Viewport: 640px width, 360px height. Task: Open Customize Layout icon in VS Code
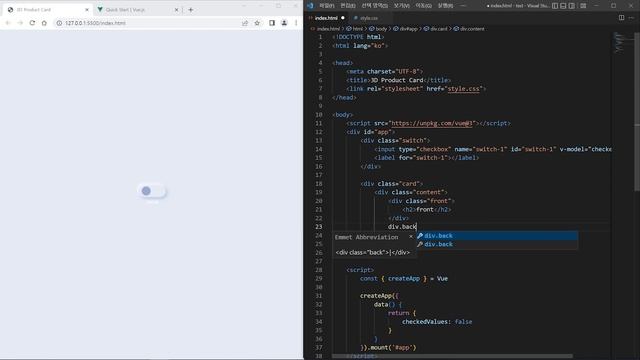(x=583, y=6)
